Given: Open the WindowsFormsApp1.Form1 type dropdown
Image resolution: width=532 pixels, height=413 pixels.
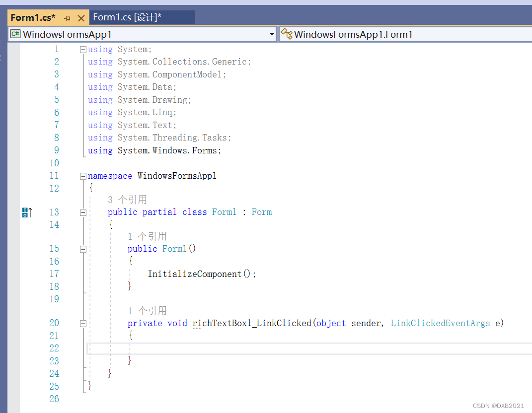Looking at the screenshot, I should (x=405, y=34).
